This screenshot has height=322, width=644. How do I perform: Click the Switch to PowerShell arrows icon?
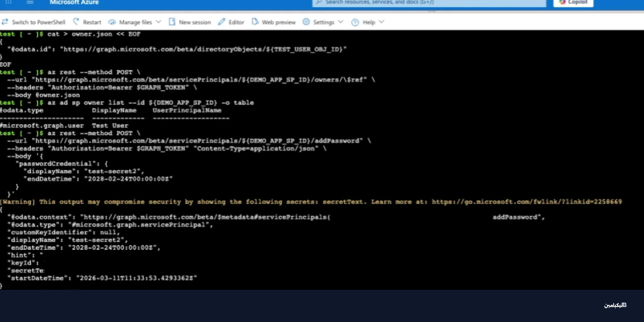(x=5, y=22)
